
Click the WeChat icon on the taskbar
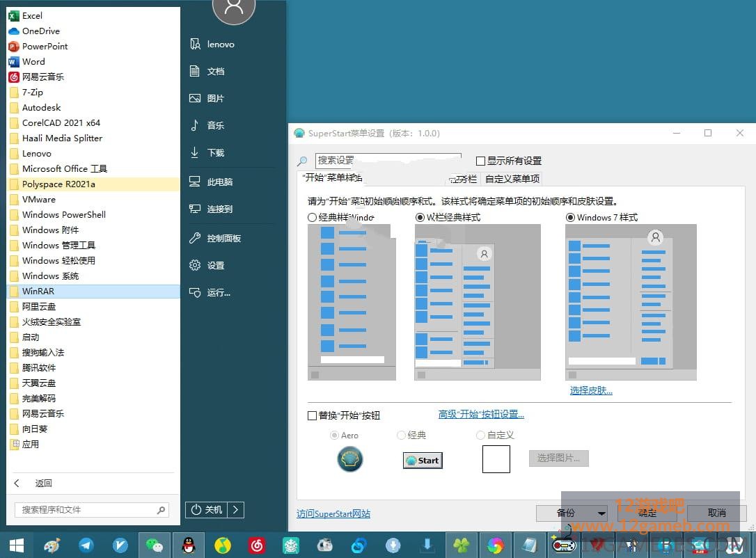[155, 545]
